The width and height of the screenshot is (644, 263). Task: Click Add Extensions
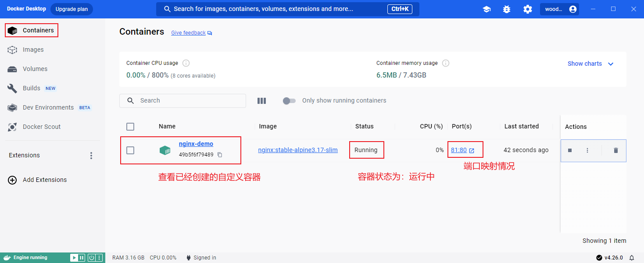38,180
